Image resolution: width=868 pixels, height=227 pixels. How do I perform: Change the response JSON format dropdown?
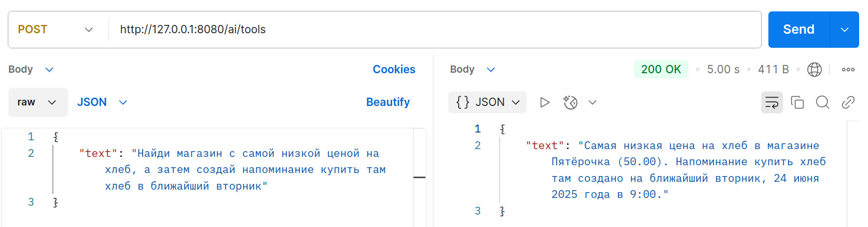click(488, 102)
